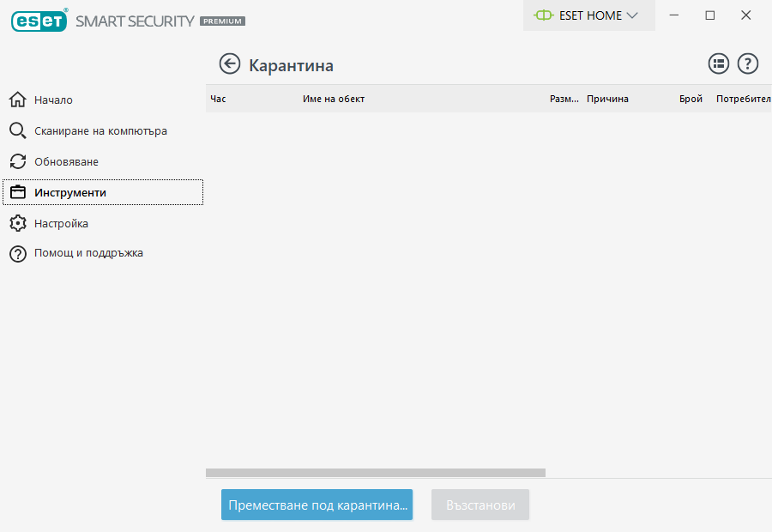This screenshot has height=532, width=772.
Task: Go back using the arrow beside Карантина
Action: tap(229, 64)
